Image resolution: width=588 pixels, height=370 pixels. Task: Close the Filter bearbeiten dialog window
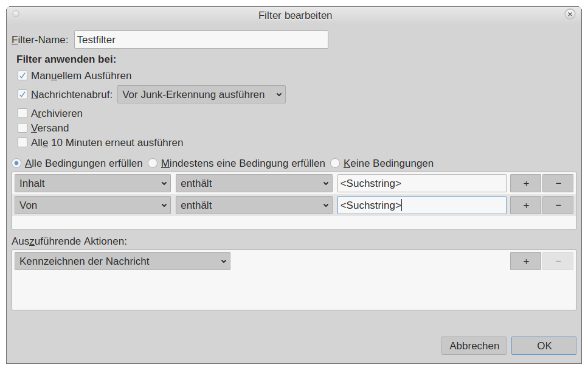pos(570,14)
